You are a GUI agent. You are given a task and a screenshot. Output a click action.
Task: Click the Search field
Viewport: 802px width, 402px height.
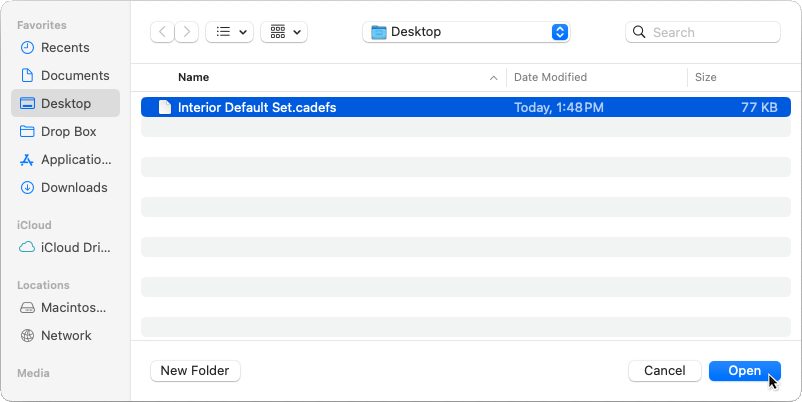(703, 32)
